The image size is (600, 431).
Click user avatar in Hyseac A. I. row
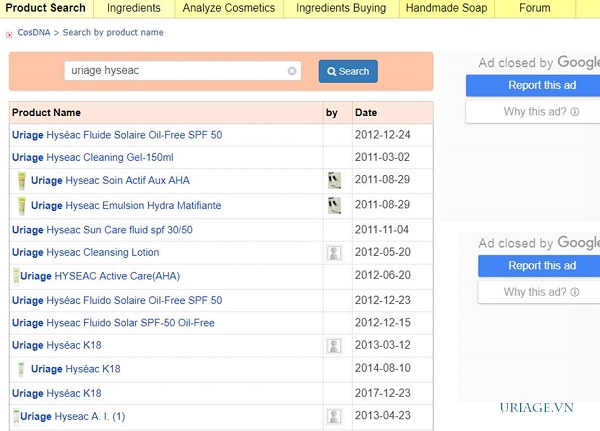pyautogui.click(x=334, y=416)
